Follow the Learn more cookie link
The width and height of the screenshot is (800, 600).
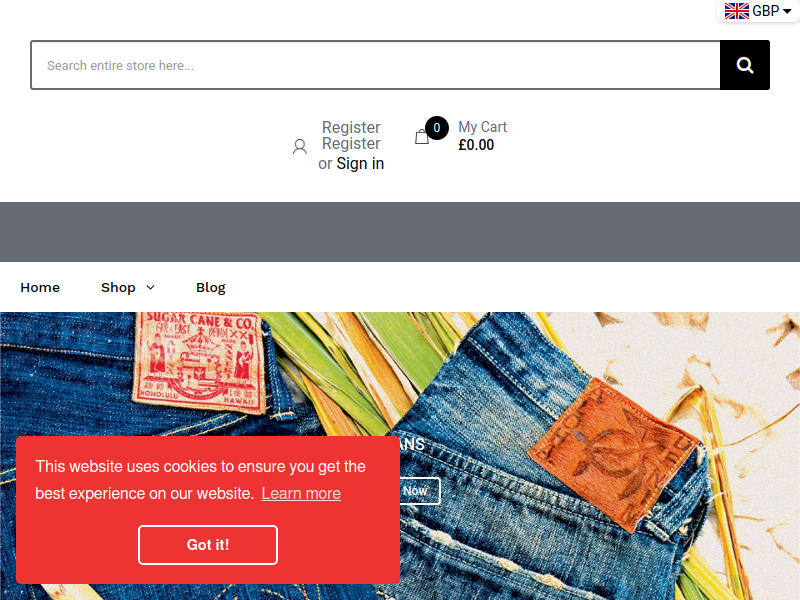click(x=301, y=493)
